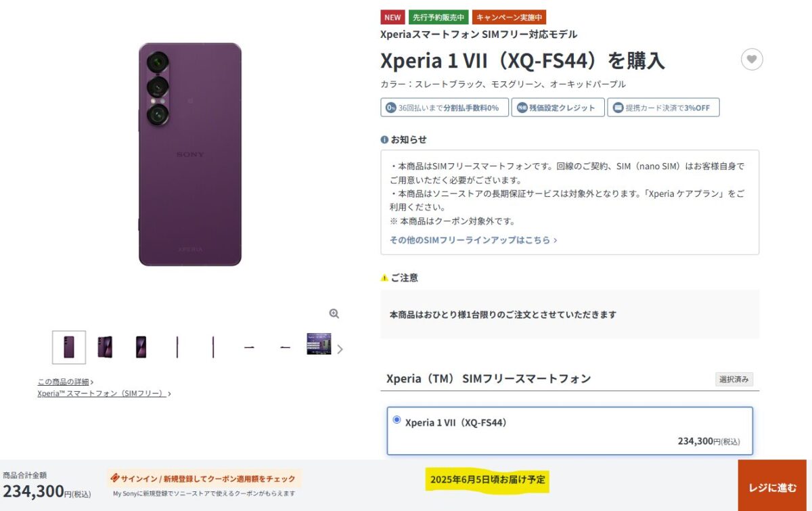This screenshot has height=511, width=812.
Task: Click the お知らせ info icon
Action: click(384, 139)
